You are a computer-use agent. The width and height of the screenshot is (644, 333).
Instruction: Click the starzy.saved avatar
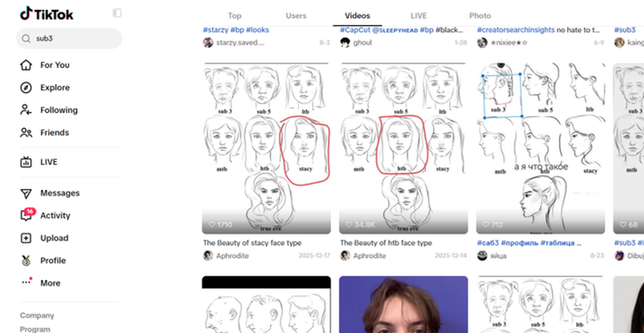pyautogui.click(x=208, y=42)
